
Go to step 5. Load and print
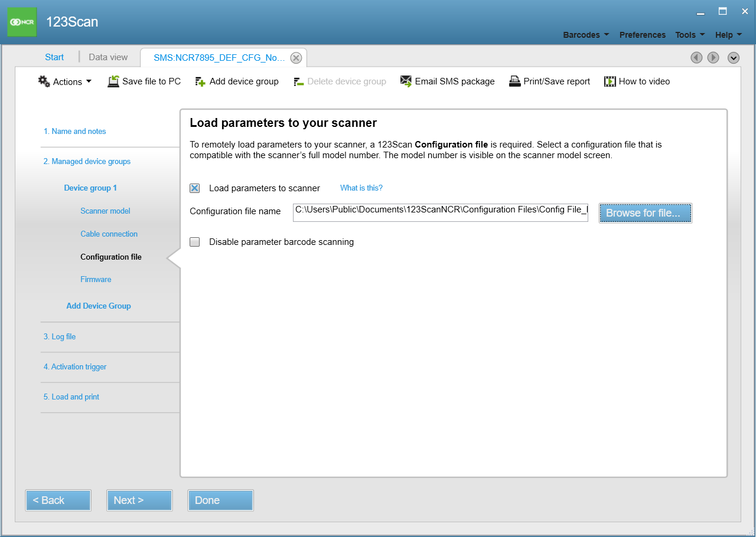[71, 397]
